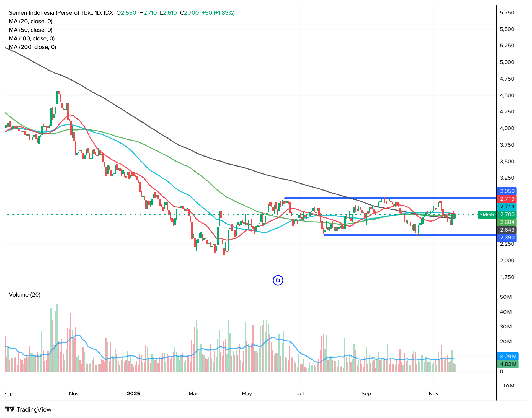Select the MA (50, close, 0) legend

pos(31,30)
